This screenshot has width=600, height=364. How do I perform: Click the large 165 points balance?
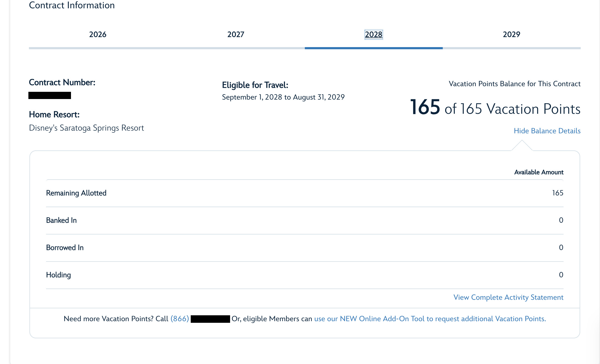coord(425,107)
